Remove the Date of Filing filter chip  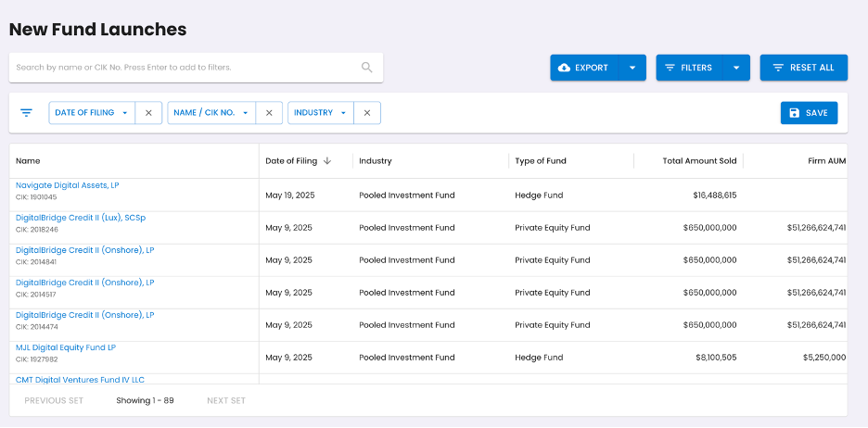coord(148,113)
